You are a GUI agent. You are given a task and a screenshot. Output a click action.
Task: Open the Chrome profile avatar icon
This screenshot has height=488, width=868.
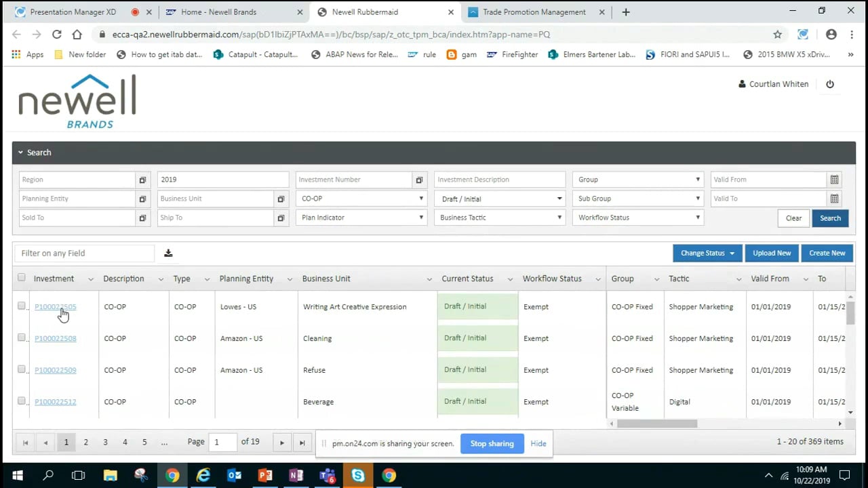pos(831,34)
